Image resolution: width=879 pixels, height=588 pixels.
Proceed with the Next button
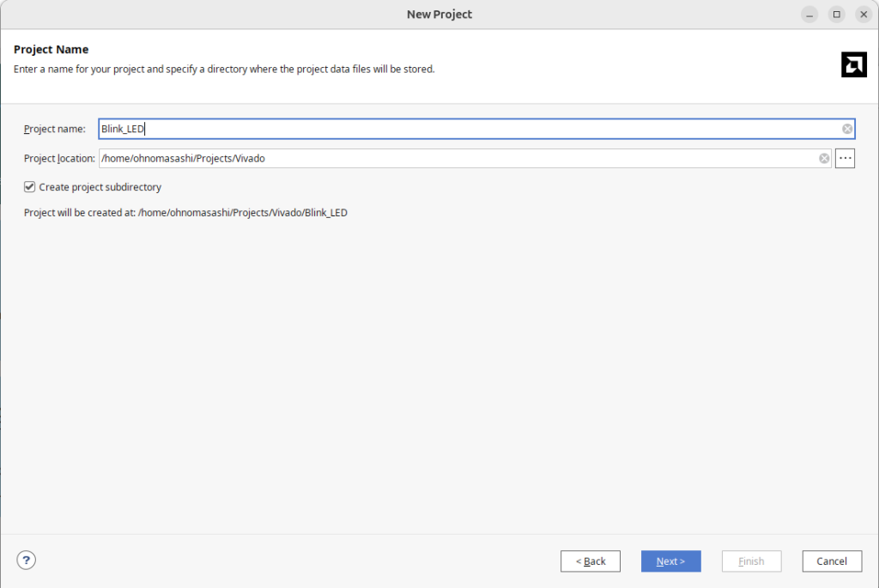pos(670,561)
